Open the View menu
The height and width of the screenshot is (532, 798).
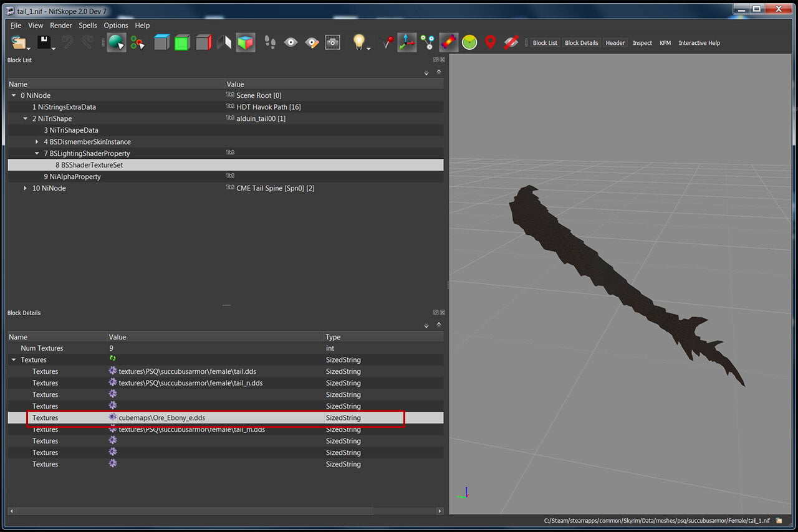click(x=36, y=26)
